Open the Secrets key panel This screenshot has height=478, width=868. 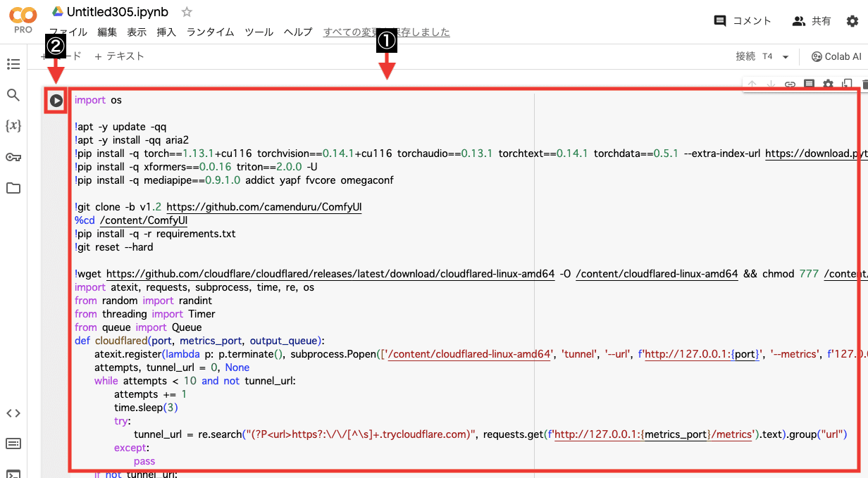click(x=13, y=156)
